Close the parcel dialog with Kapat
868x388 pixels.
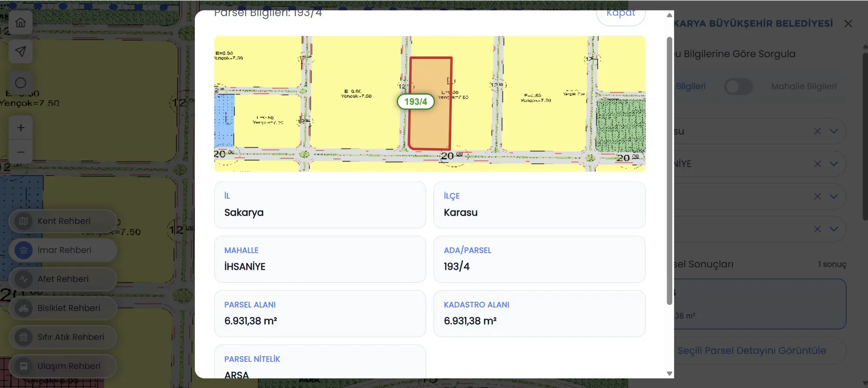coord(621,16)
